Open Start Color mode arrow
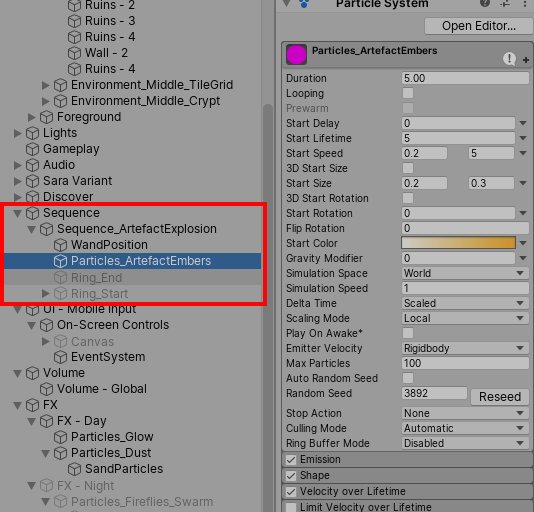 [523, 243]
